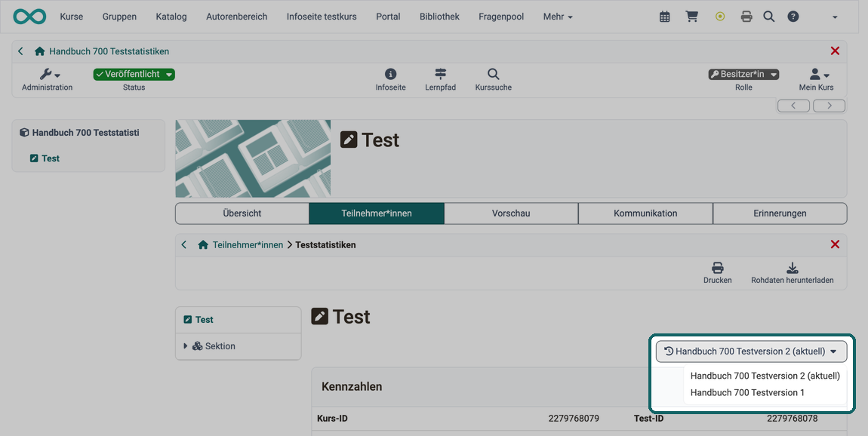Go to Katalog

click(171, 17)
